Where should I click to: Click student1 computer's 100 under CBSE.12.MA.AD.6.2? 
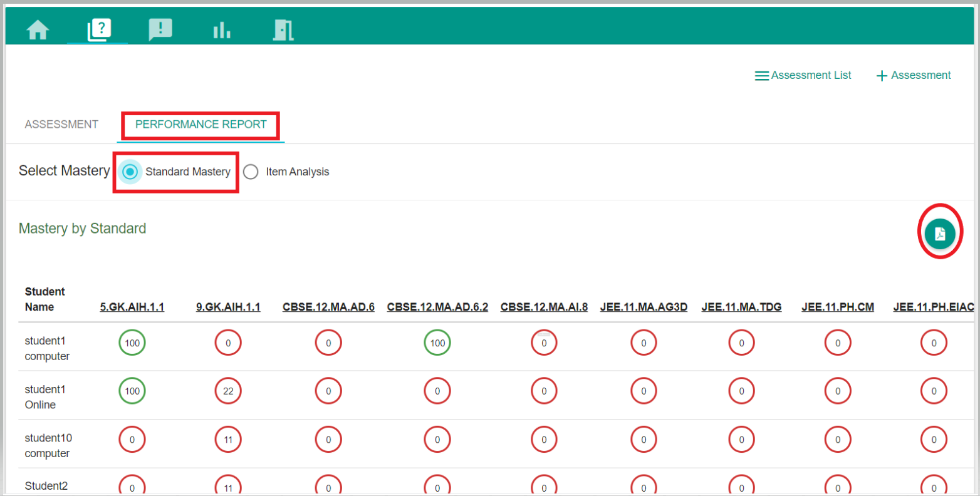pyautogui.click(x=437, y=343)
